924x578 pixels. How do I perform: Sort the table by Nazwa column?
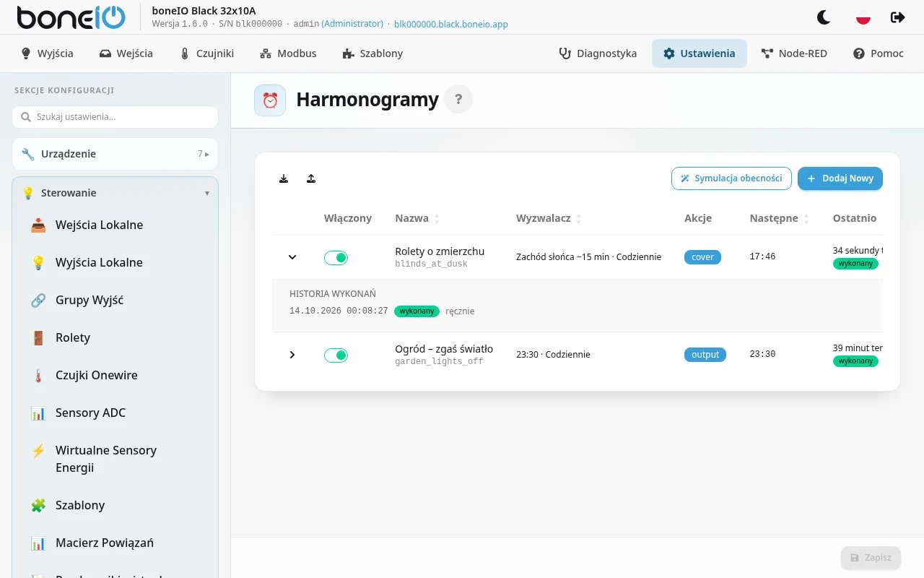pyautogui.click(x=417, y=218)
